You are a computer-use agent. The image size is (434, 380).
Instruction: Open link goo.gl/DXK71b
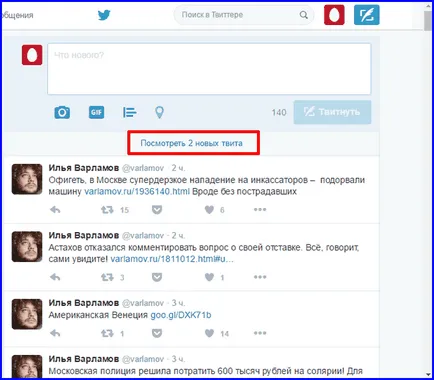[181, 315]
